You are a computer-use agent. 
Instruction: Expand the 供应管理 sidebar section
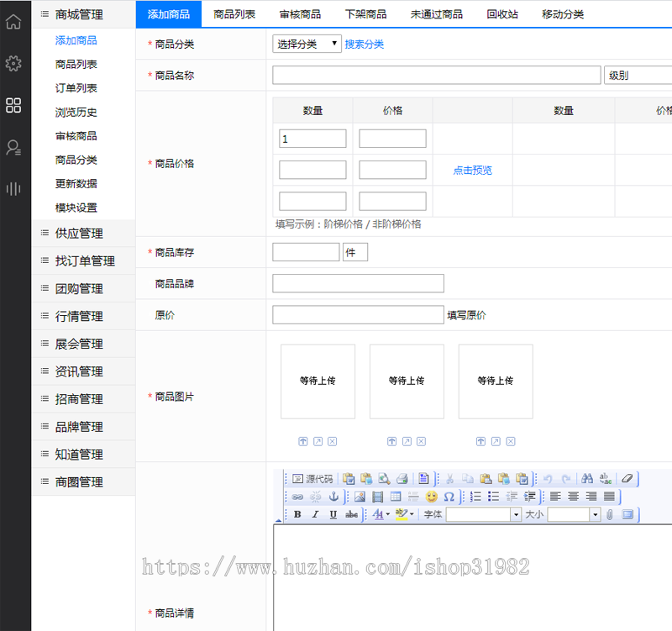[x=79, y=233]
